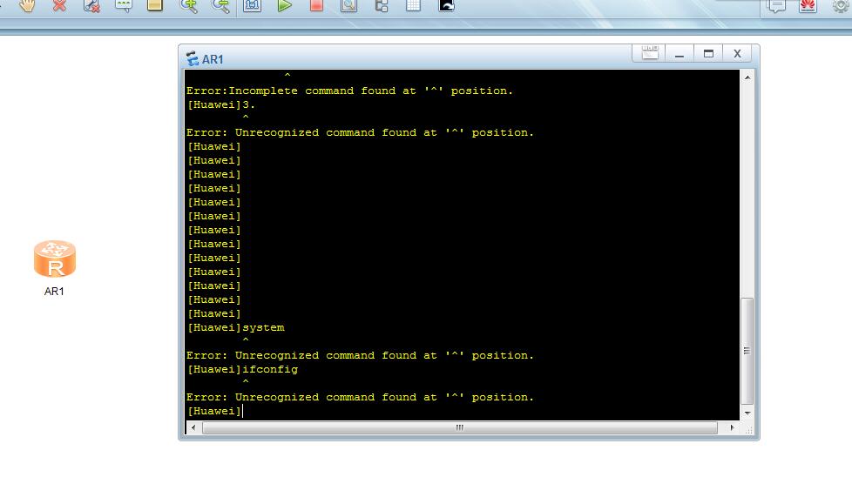Start devices with green play button

(284, 6)
